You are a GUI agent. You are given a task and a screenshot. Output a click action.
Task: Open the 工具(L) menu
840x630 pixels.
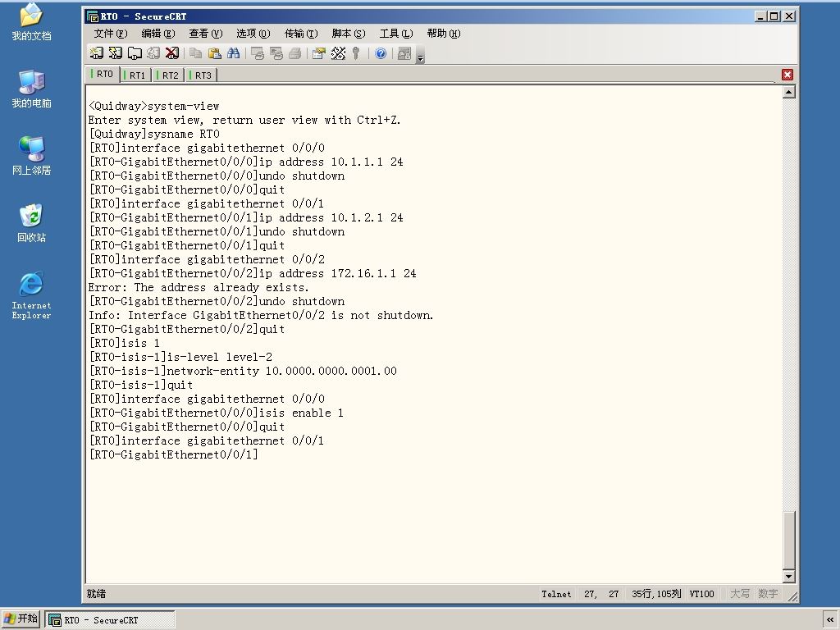(396, 33)
